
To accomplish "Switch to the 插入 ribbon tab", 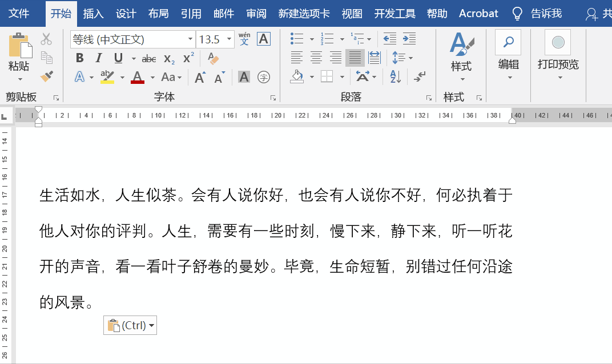I will pos(93,13).
